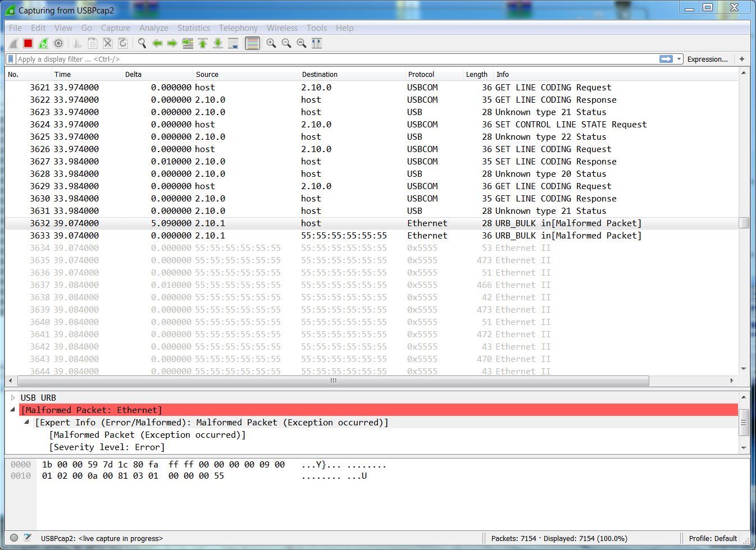Toggle automatic scrolling during live capture
Viewport: 756px width, 550px height.
click(233, 43)
